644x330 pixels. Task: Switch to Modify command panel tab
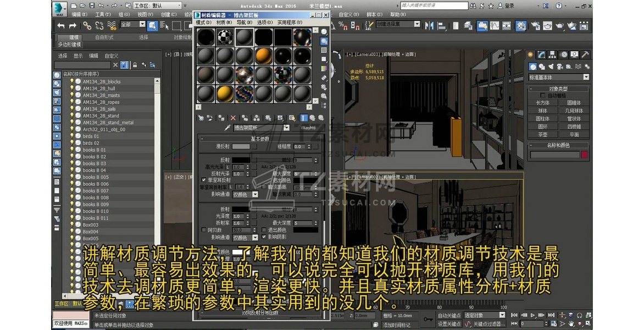click(541, 54)
